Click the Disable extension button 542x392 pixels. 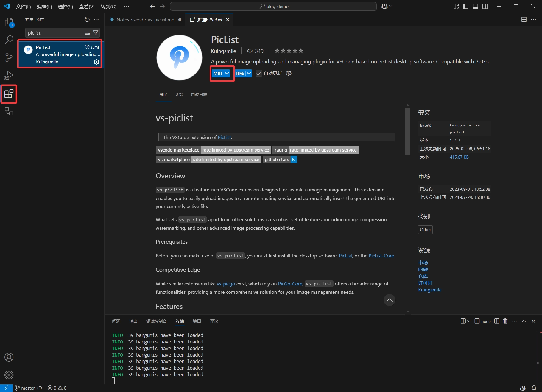(218, 73)
